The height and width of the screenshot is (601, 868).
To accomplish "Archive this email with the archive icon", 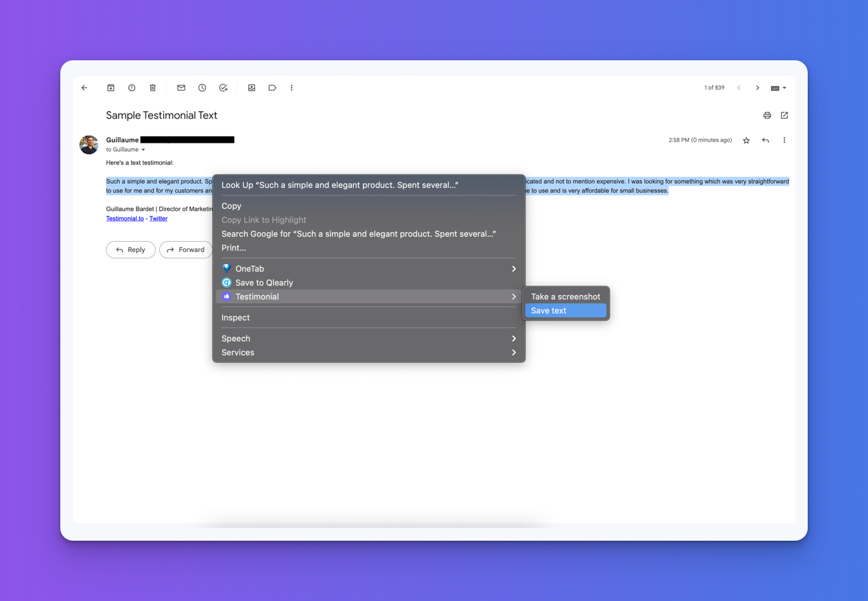I will 110,88.
